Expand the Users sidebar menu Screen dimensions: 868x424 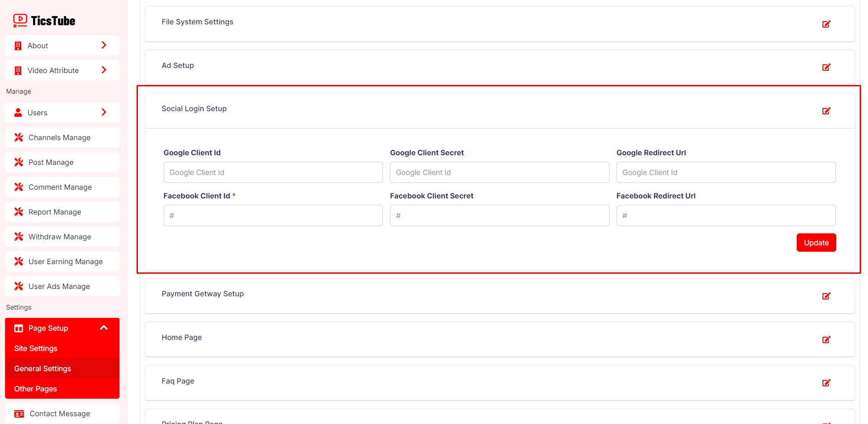(62, 113)
